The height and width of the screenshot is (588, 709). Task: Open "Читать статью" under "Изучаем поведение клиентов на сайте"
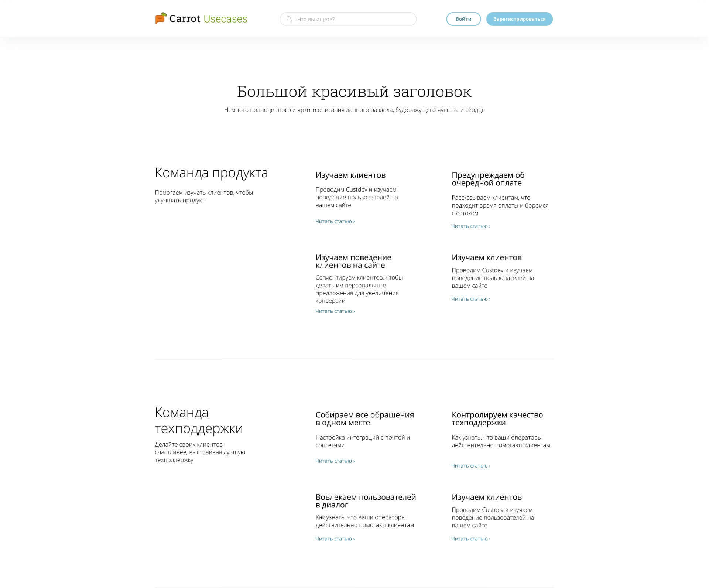(335, 311)
